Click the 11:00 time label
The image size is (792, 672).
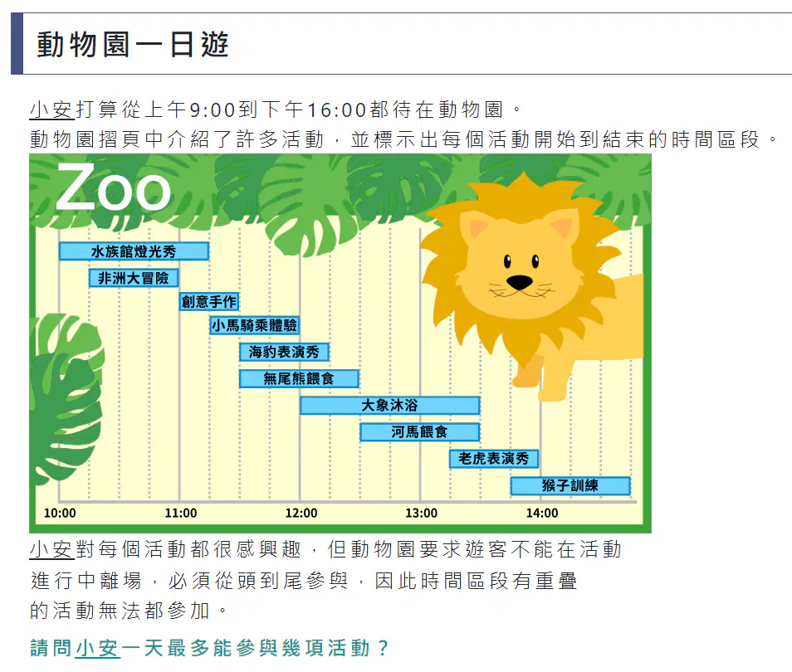click(181, 514)
